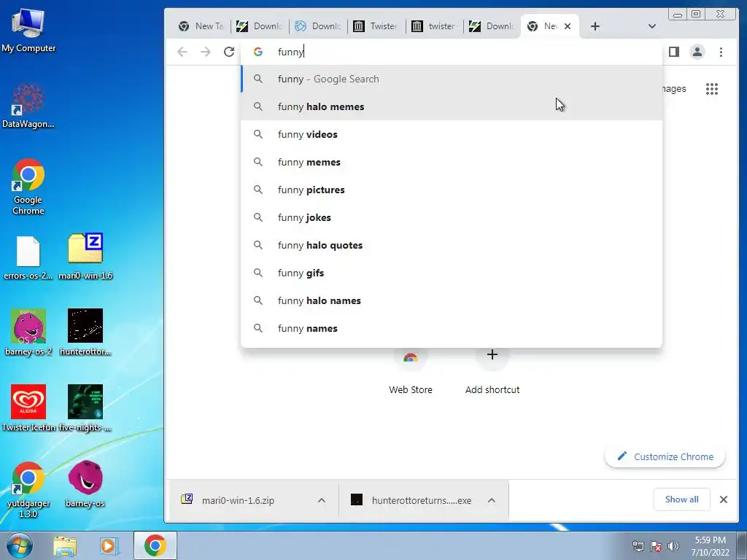Select the five-nights desktop icon
The image size is (747, 560).
click(85, 408)
